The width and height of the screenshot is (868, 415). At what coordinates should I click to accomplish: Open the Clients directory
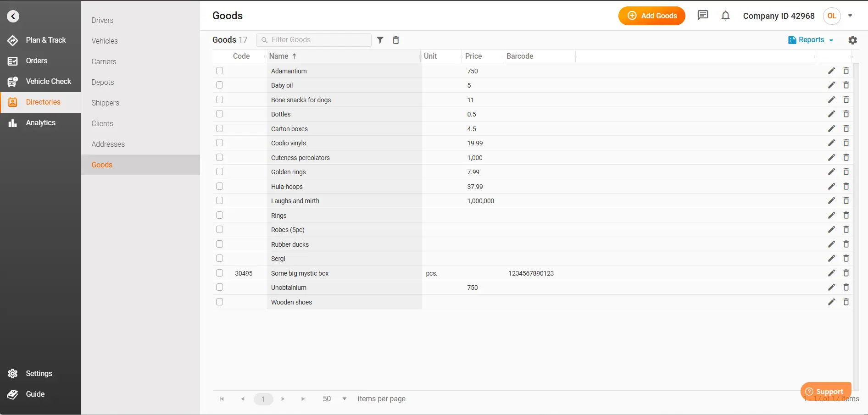coord(102,123)
